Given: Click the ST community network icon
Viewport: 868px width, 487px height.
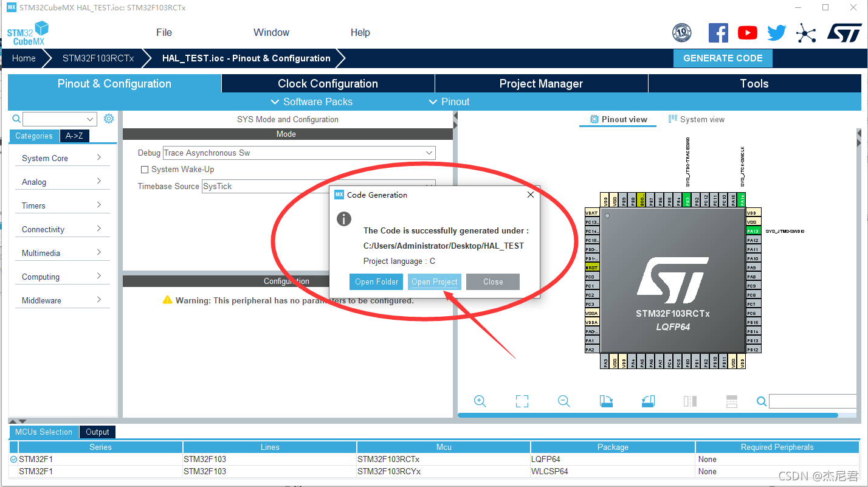Looking at the screenshot, I should click(806, 33).
